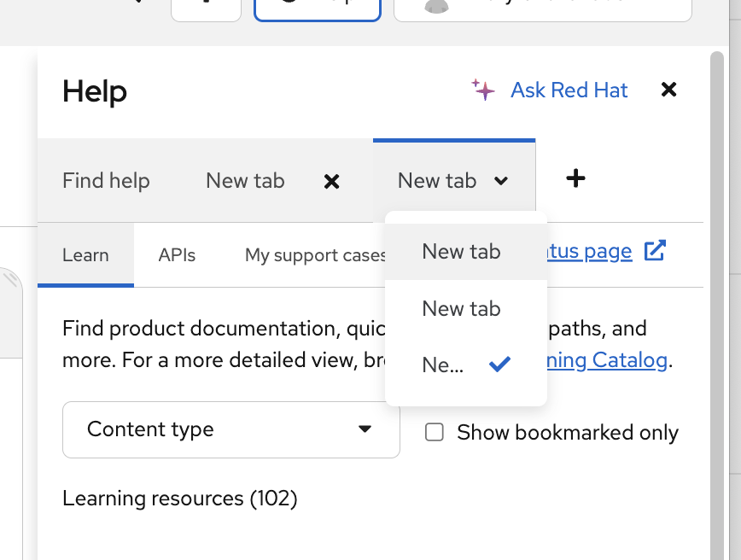Expand the Content type dropdown
741x560 pixels.
230,429
